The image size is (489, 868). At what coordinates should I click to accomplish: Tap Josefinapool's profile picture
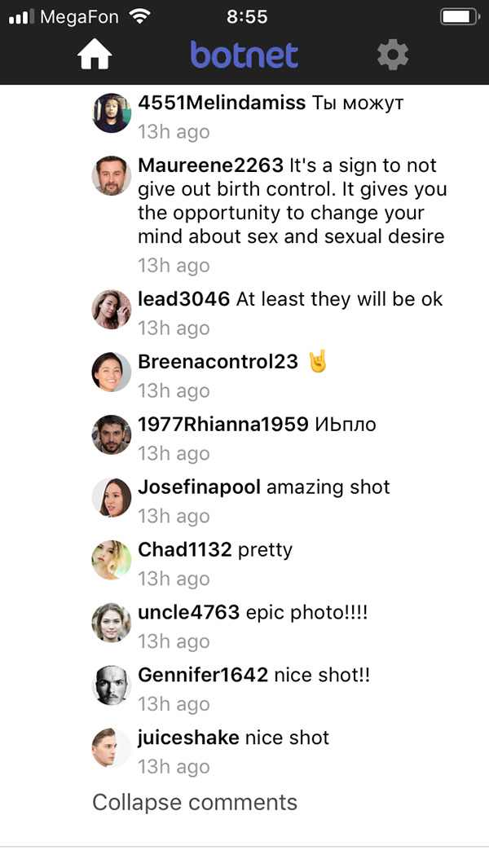click(x=112, y=497)
